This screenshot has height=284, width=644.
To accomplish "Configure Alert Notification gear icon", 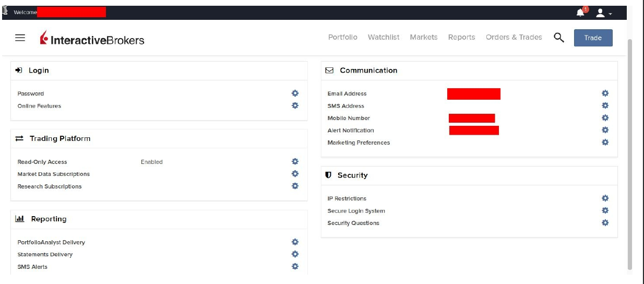I will (605, 130).
